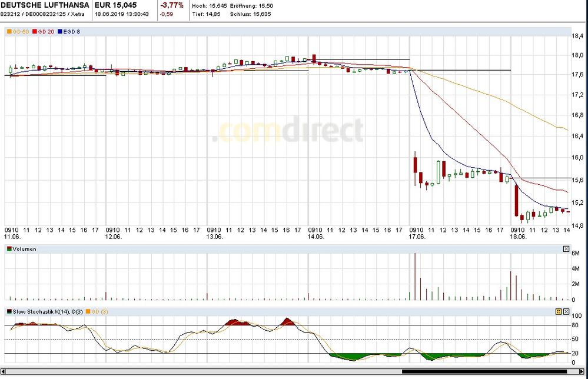Click the DEUTSCHE LUFTHANSA heading
Screen dimensions: 588x379
coord(45,5)
